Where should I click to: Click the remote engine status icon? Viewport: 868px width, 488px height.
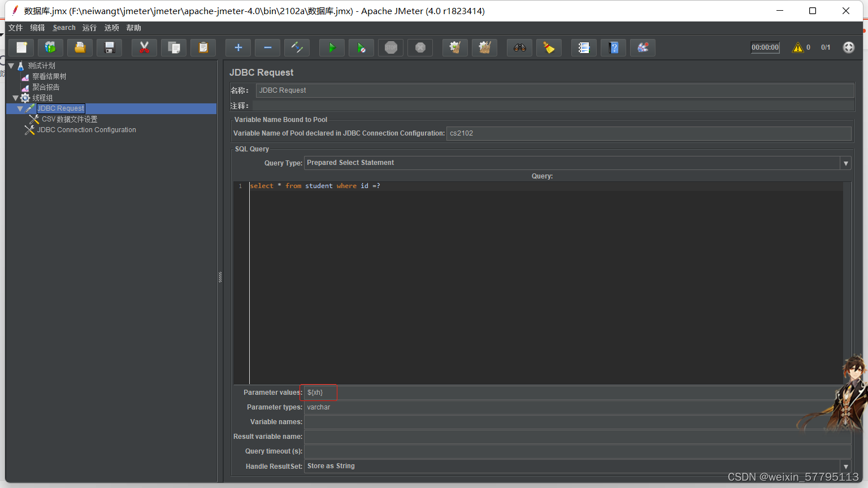(x=849, y=47)
